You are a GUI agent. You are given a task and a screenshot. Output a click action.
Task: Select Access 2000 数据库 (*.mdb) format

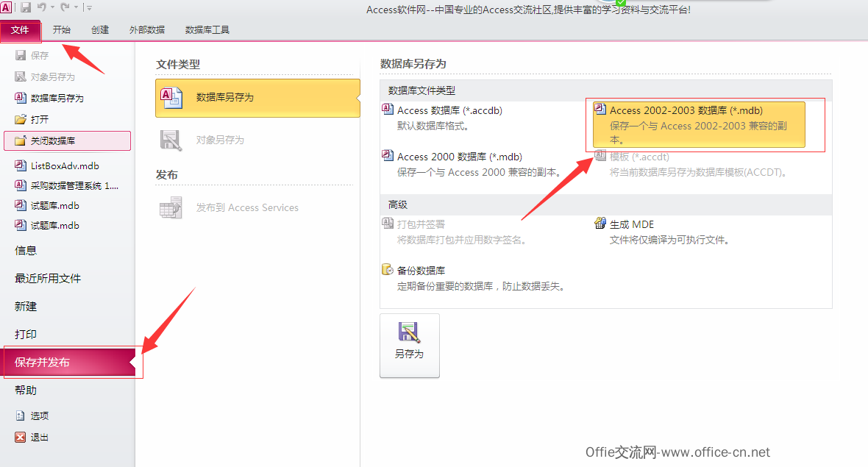coord(460,157)
